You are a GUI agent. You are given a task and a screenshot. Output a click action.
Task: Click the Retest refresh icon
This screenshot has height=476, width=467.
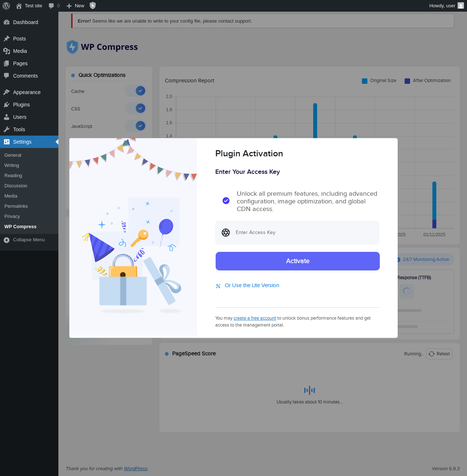tap(432, 354)
